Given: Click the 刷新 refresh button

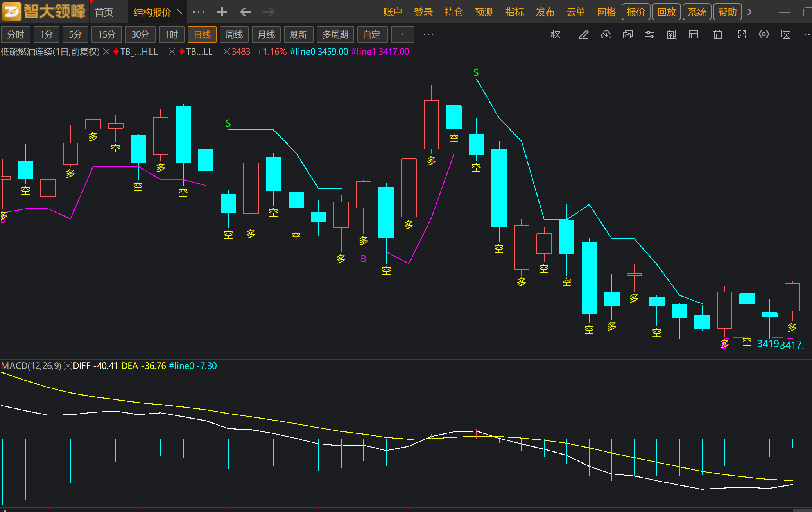Looking at the screenshot, I should 298,35.
